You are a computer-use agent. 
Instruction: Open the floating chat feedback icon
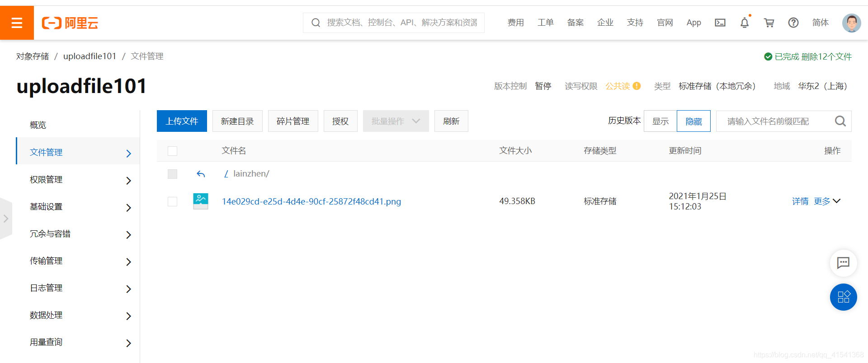click(x=843, y=263)
